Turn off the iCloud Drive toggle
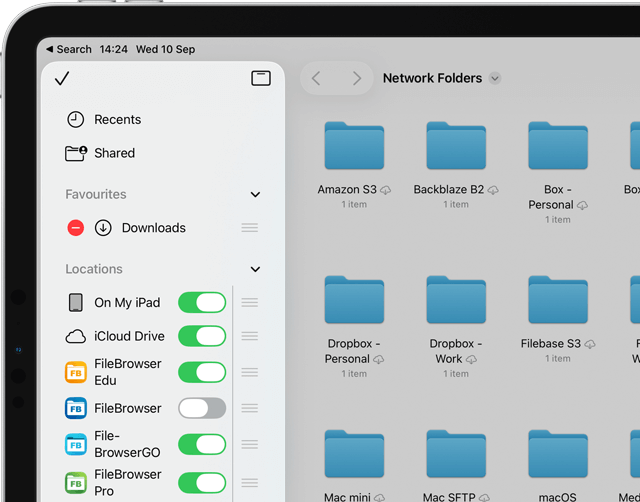Viewport: 640px width, 502px height. [202, 336]
